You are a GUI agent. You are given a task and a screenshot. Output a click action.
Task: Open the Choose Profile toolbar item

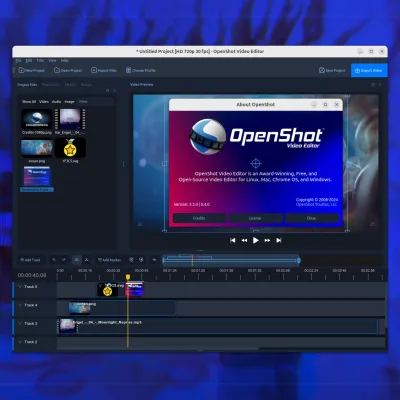click(140, 70)
